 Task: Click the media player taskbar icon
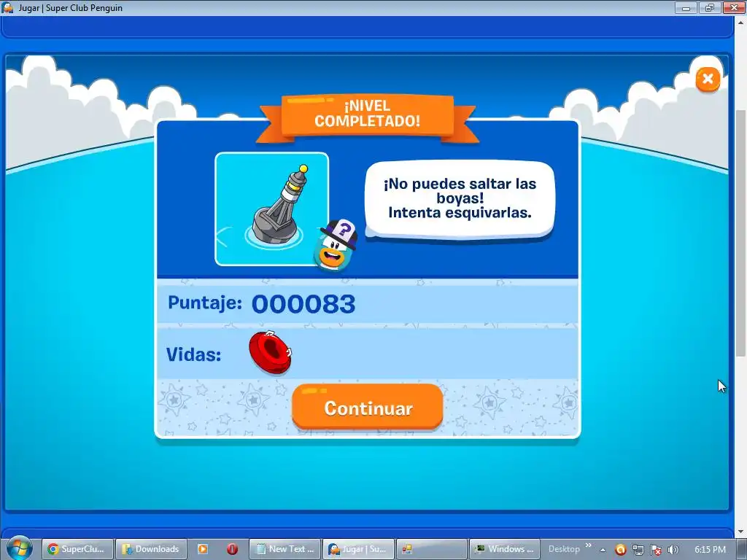(203, 549)
